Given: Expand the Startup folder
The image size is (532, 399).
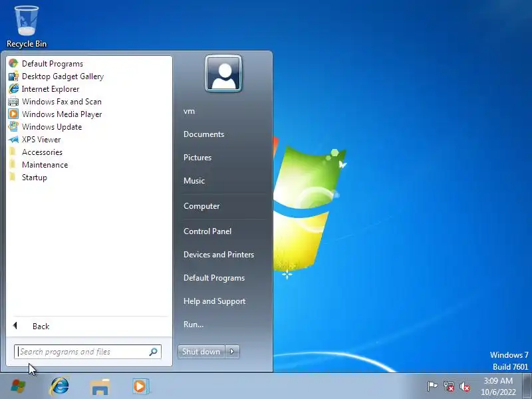Looking at the screenshot, I should (x=35, y=178).
